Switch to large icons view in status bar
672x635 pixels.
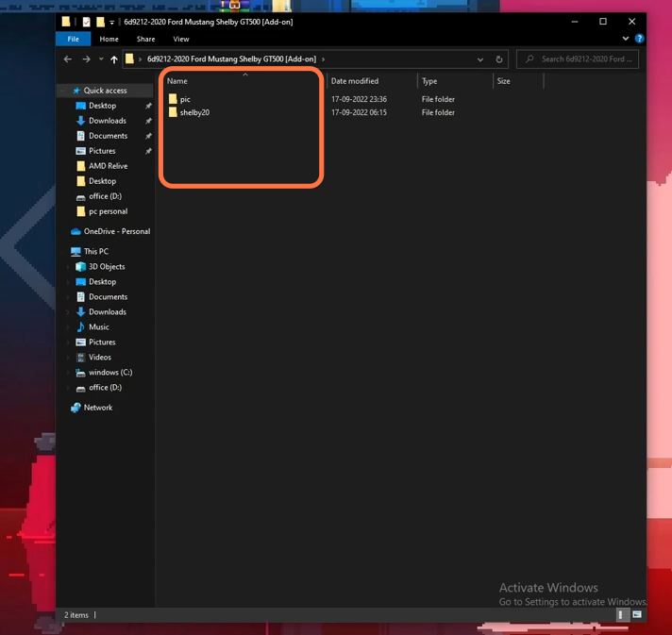pyautogui.click(x=637, y=615)
